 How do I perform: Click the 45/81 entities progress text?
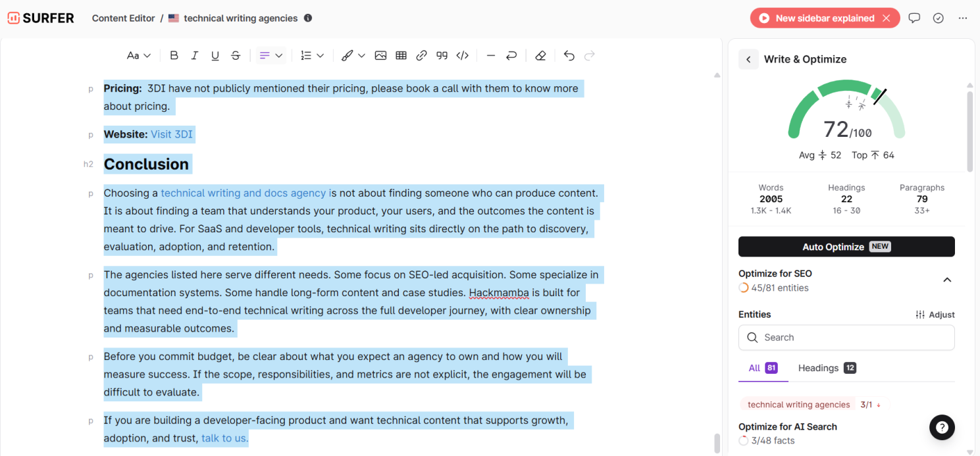tap(780, 288)
